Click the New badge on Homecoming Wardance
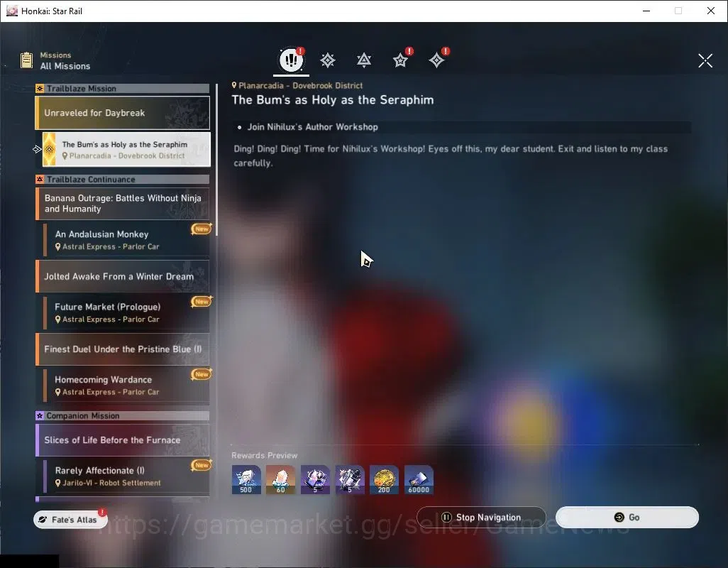This screenshot has width=728, height=568. (x=202, y=374)
